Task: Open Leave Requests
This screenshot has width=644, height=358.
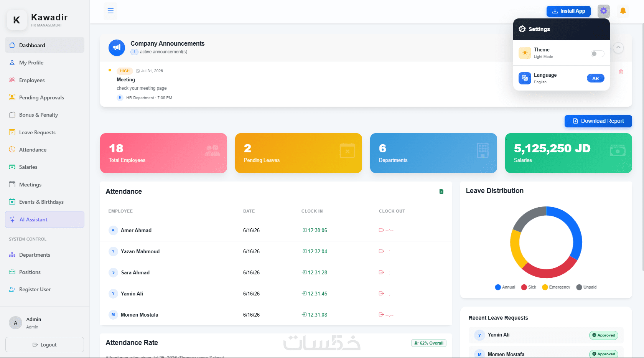Action: click(44, 132)
